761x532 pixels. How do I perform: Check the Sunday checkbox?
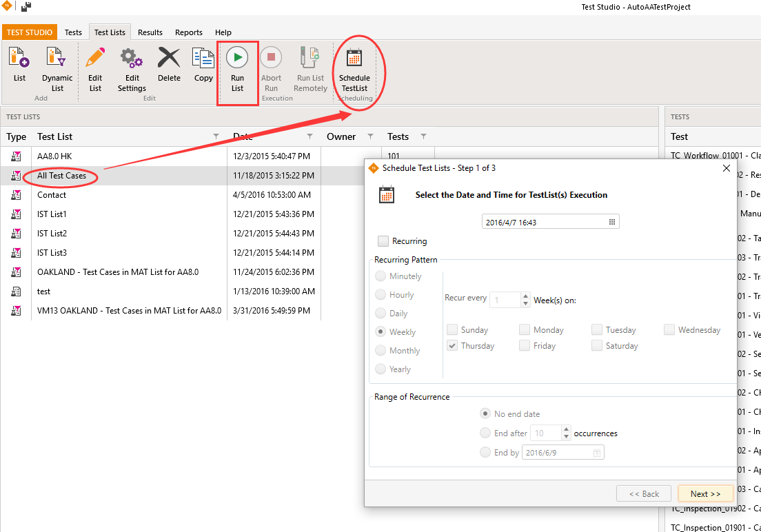tap(452, 330)
